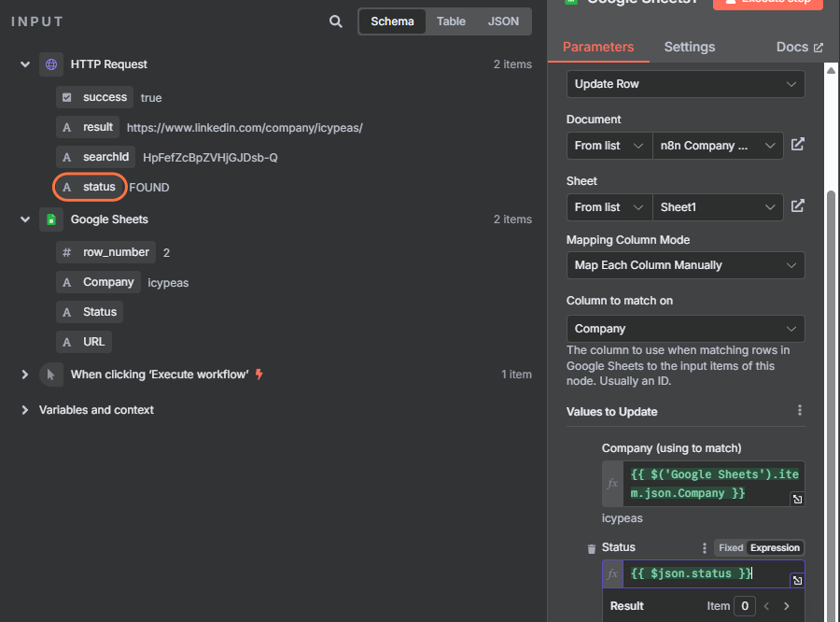Image resolution: width=840 pixels, height=622 pixels.
Task: Open the Settings tab
Action: (x=690, y=48)
